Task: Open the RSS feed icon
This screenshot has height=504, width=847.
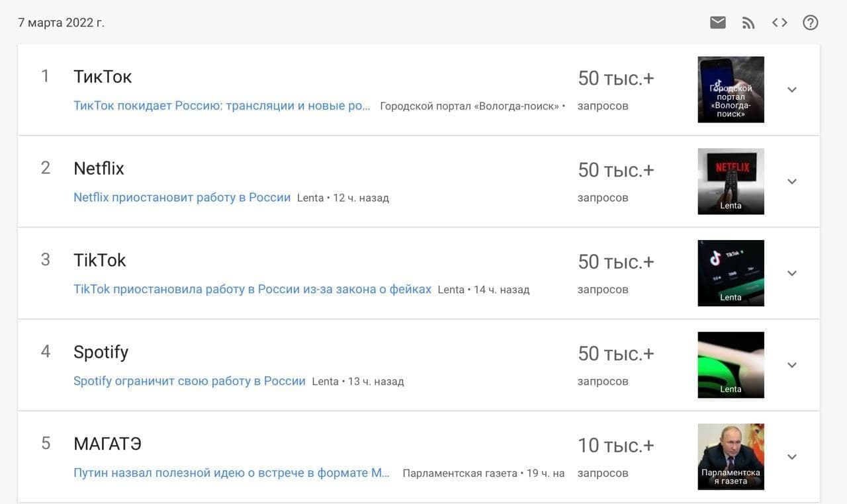Action: 748,22
